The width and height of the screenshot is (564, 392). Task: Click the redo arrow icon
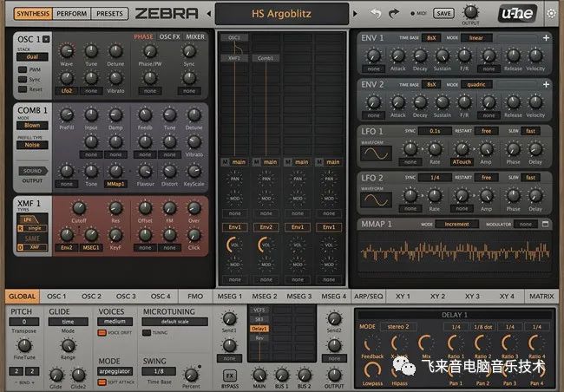pyautogui.click(x=394, y=14)
